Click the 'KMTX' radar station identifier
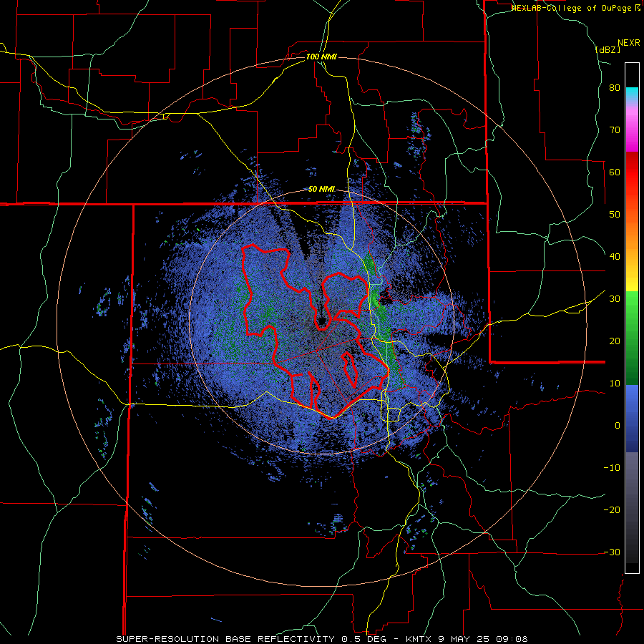This screenshot has height=644, width=644. coord(419,639)
